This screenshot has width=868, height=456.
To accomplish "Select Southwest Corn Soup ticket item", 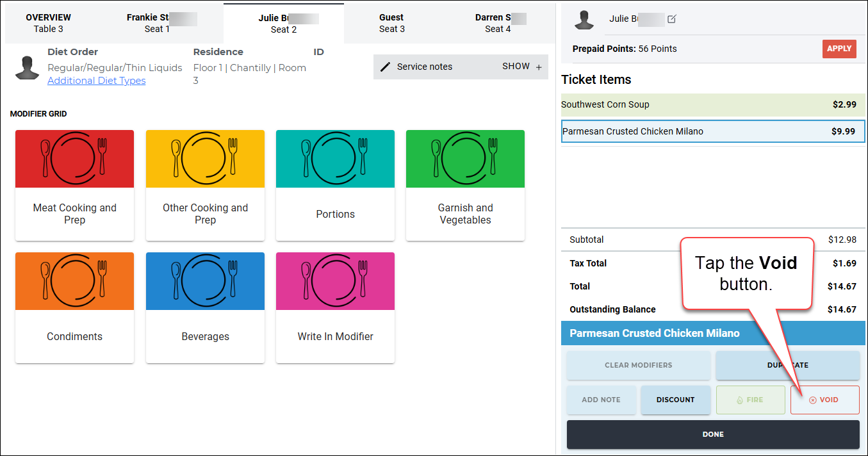I will point(713,105).
